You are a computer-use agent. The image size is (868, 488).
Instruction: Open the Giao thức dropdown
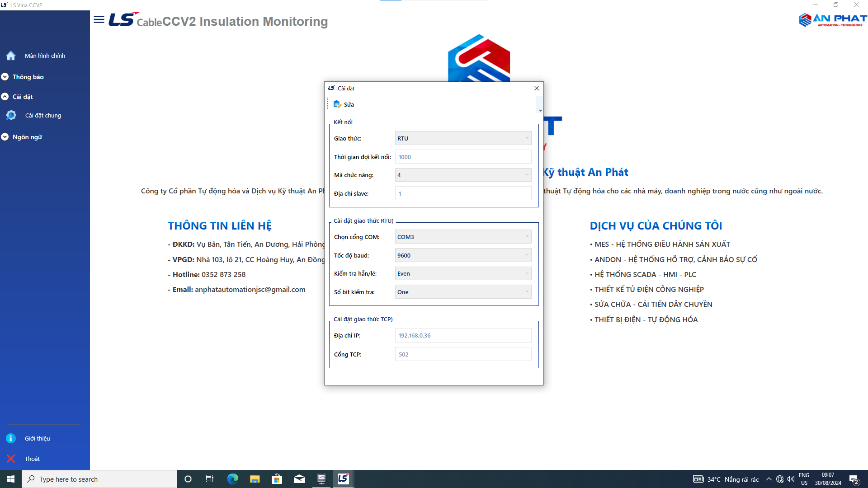[463, 138]
